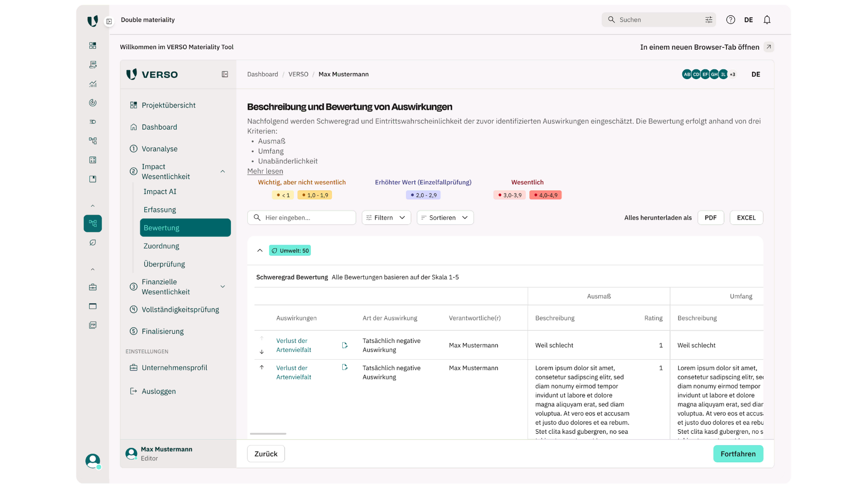868x488 pixels.
Task: Open the circular target icon in outer rail
Action: [93, 103]
